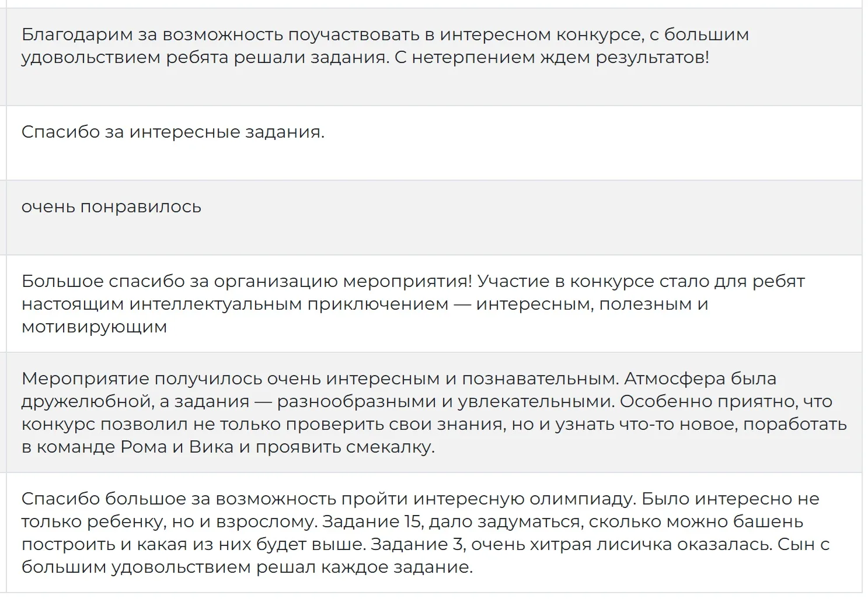The width and height of the screenshot is (868, 599).
Task: Click the phrase "Атмосфера была" in the fifth review
Action: click(700, 379)
